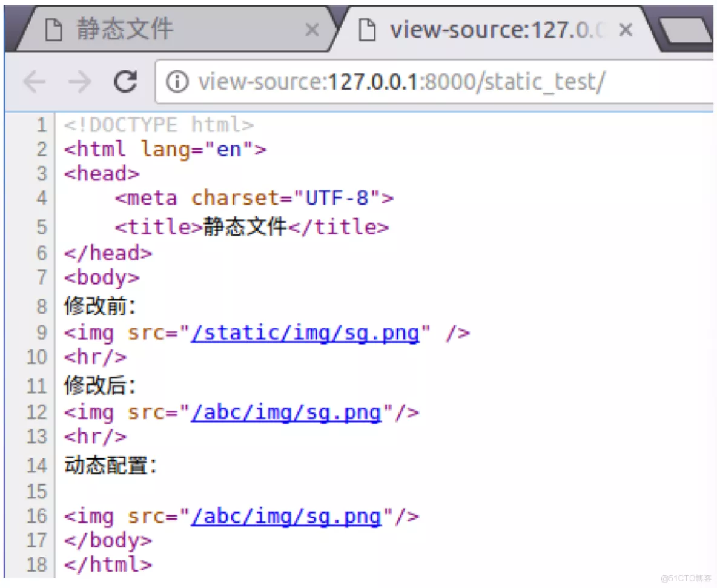Click line number 1 in gutter
Viewport: 717px width, 588px height.
click(42, 125)
